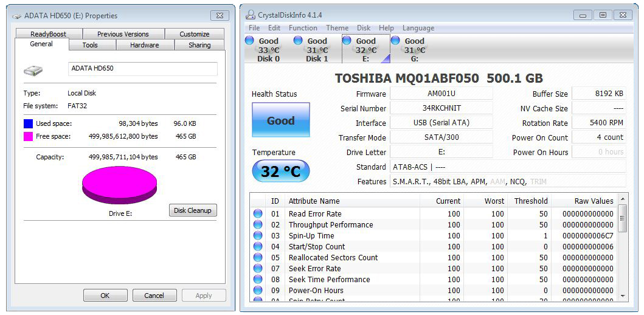
Task: Click the ID column header
Action: [x=275, y=201]
